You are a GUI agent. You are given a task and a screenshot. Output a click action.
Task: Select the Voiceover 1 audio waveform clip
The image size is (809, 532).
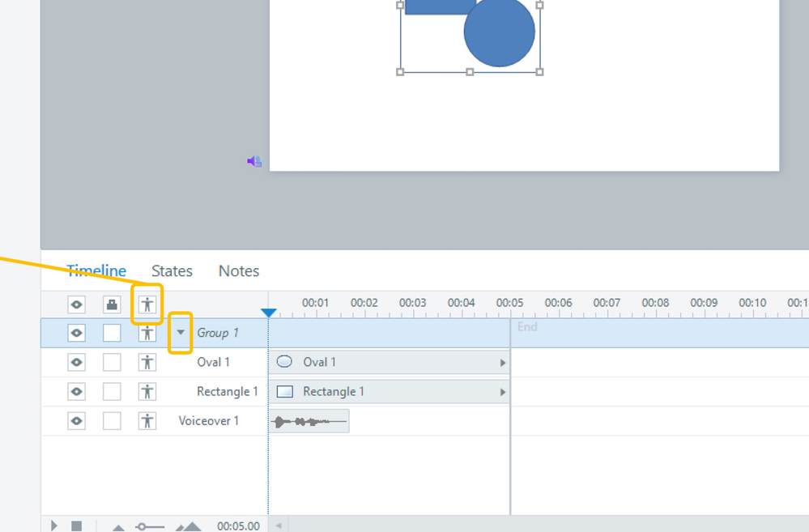tap(309, 422)
